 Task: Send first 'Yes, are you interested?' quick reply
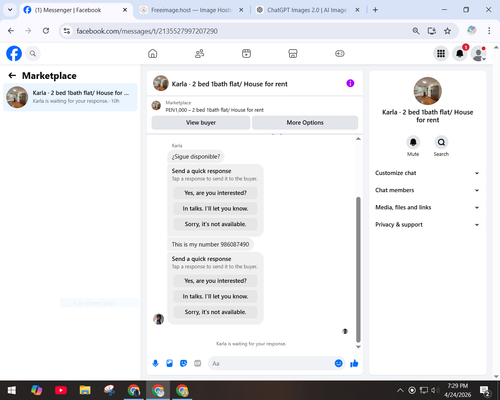pos(215,193)
